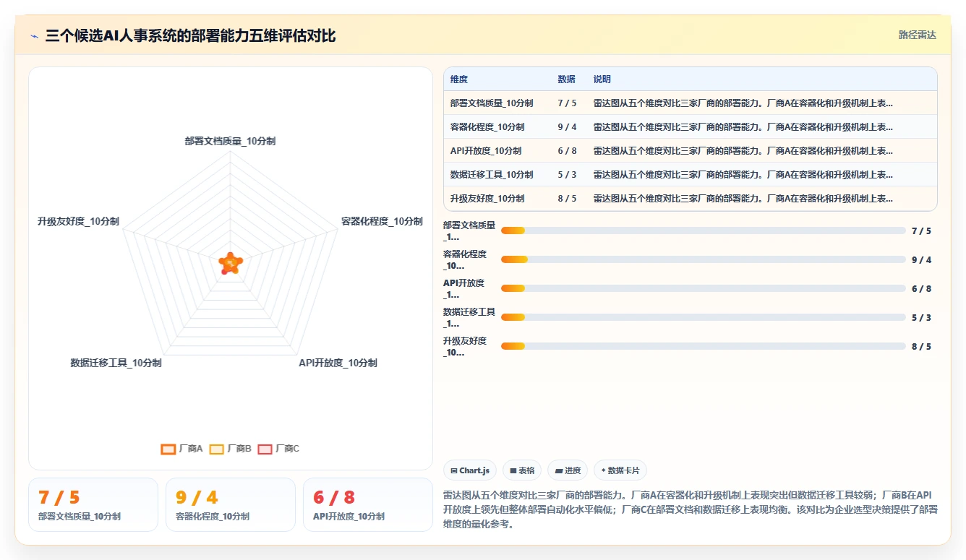
Task: Open the 9 / 4 容器化程度 data card
Action: tap(231, 504)
